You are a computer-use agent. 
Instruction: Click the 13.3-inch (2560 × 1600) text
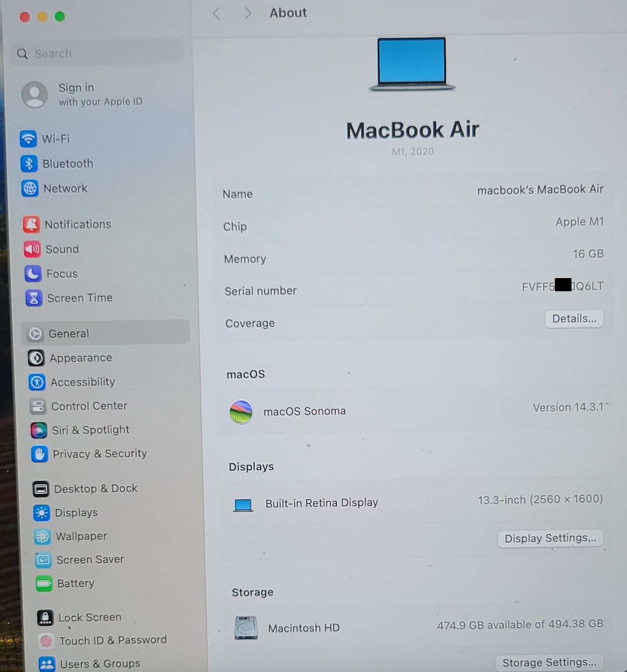(x=540, y=500)
